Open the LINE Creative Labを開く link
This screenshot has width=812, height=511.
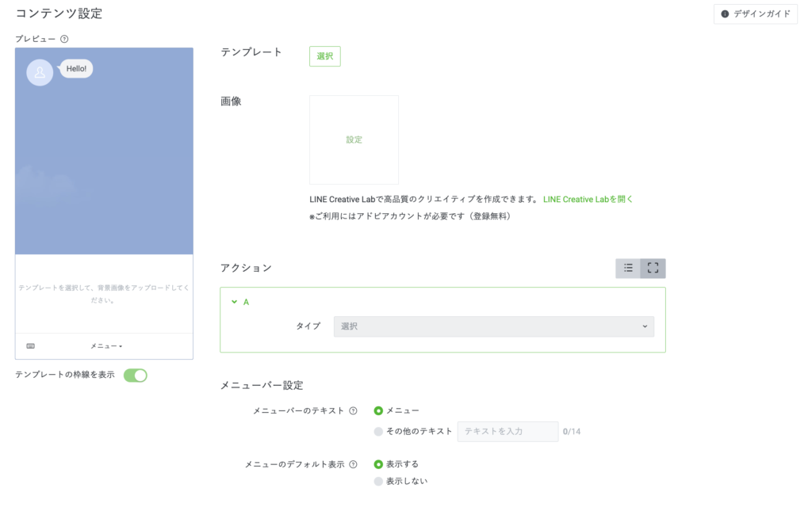coord(588,200)
